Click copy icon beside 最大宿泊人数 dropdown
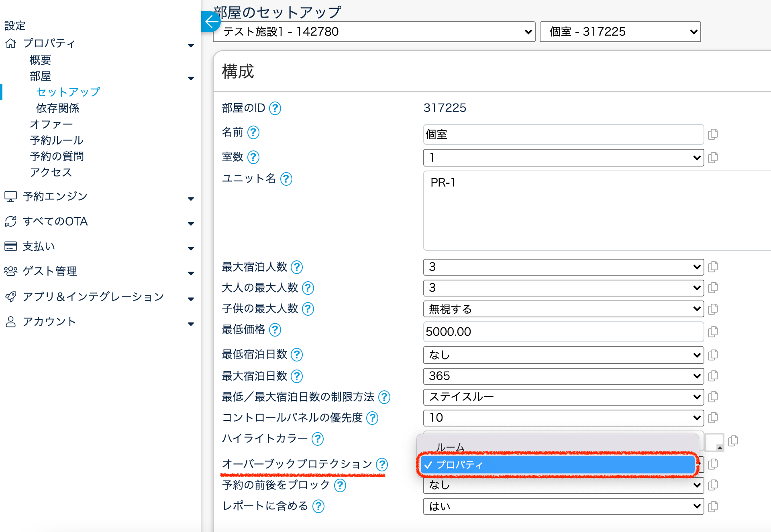The height and width of the screenshot is (532, 771). (x=713, y=267)
